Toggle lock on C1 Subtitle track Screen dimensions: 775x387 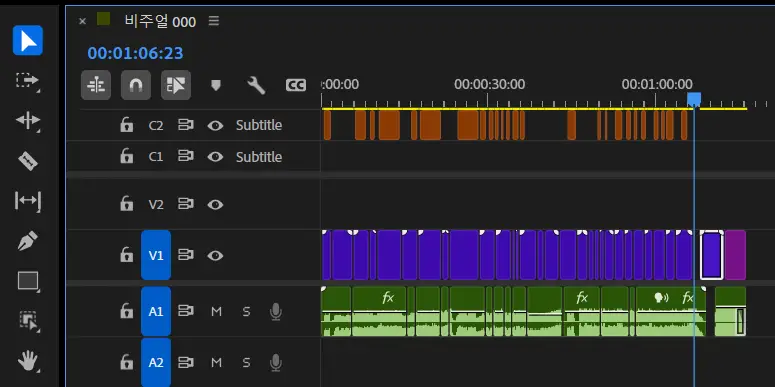tap(127, 156)
